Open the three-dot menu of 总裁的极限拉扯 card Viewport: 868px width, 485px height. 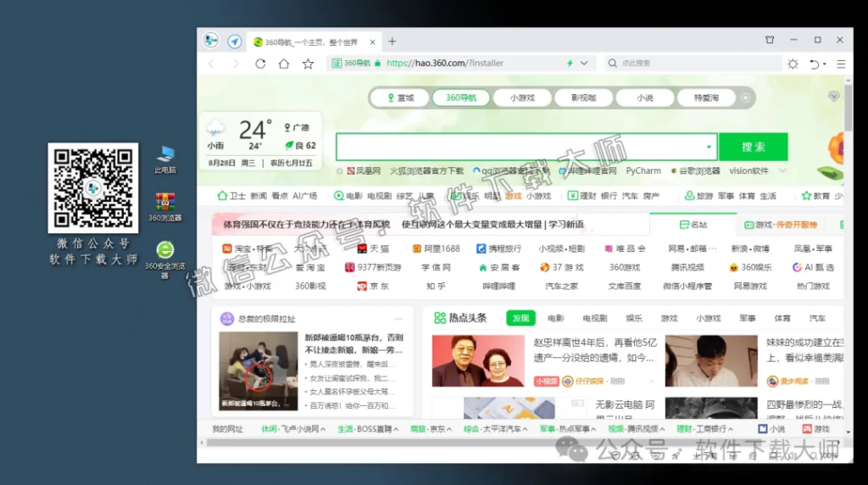398,319
